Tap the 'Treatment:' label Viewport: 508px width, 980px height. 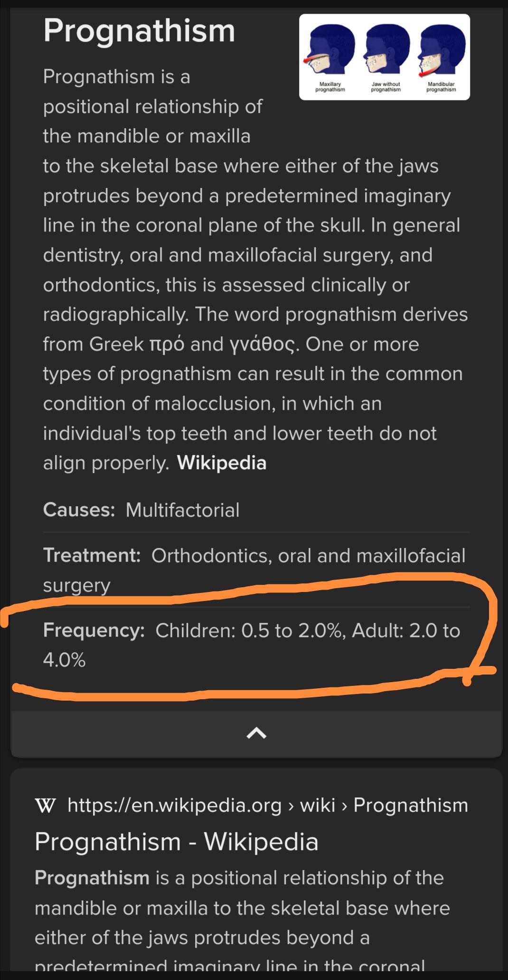pyautogui.click(x=92, y=555)
